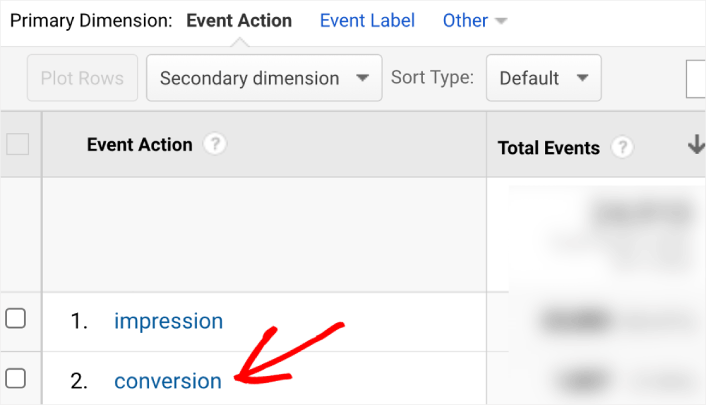Click the Total Events sort down arrow

pos(696,145)
